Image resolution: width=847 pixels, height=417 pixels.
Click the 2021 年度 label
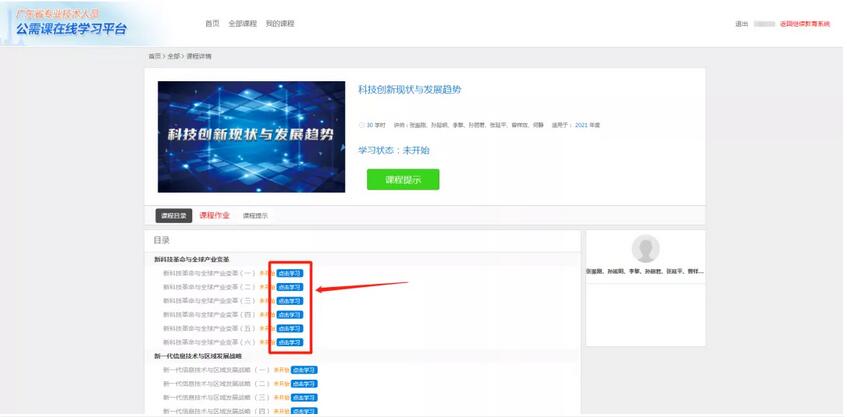point(587,125)
